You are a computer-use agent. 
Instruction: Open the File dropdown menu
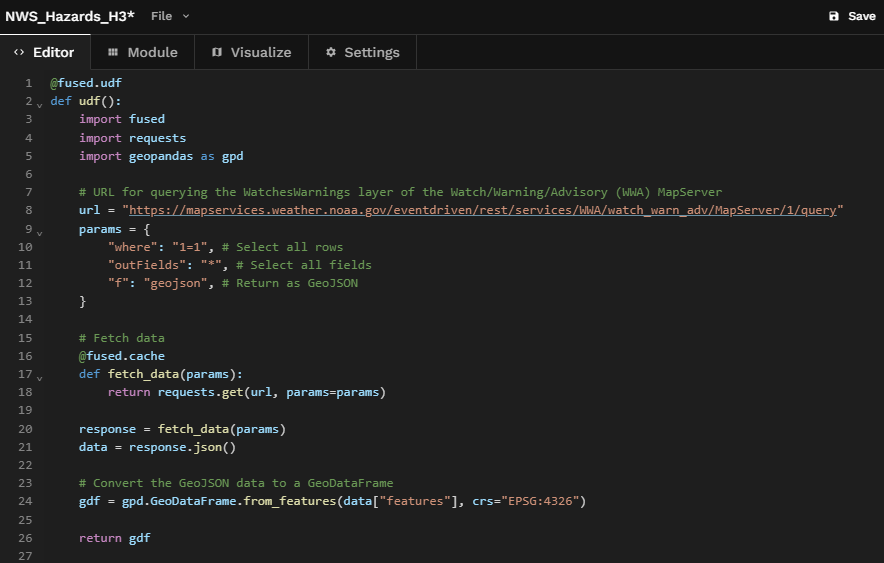click(170, 17)
